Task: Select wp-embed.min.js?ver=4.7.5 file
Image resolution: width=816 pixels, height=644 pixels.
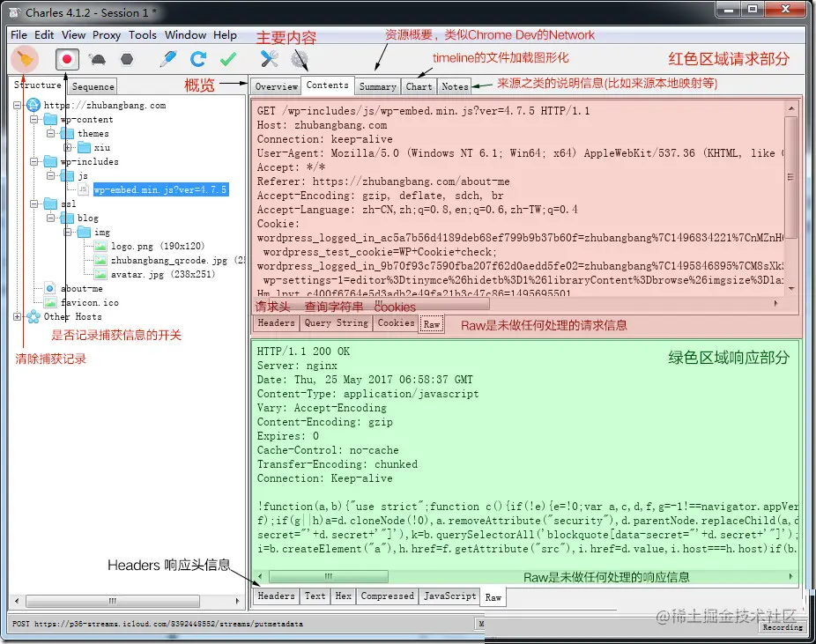Action: pos(160,190)
